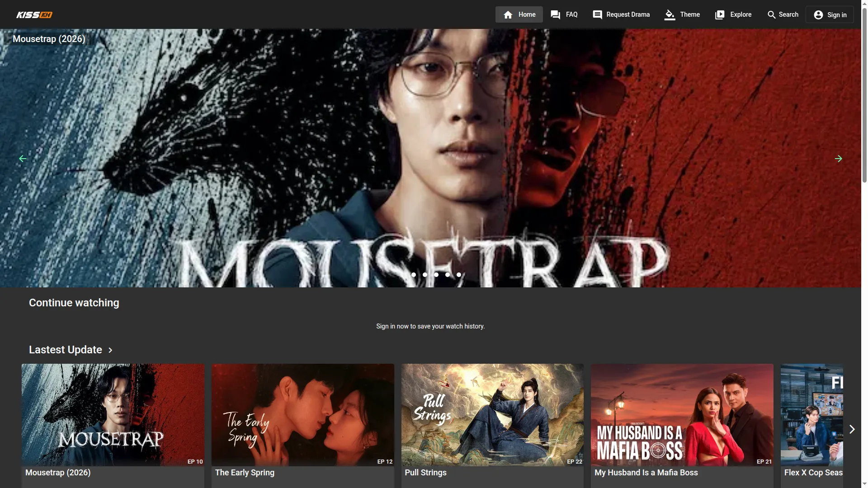The width and height of the screenshot is (868, 488).
Task: Open the Search page
Action: (x=783, y=14)
